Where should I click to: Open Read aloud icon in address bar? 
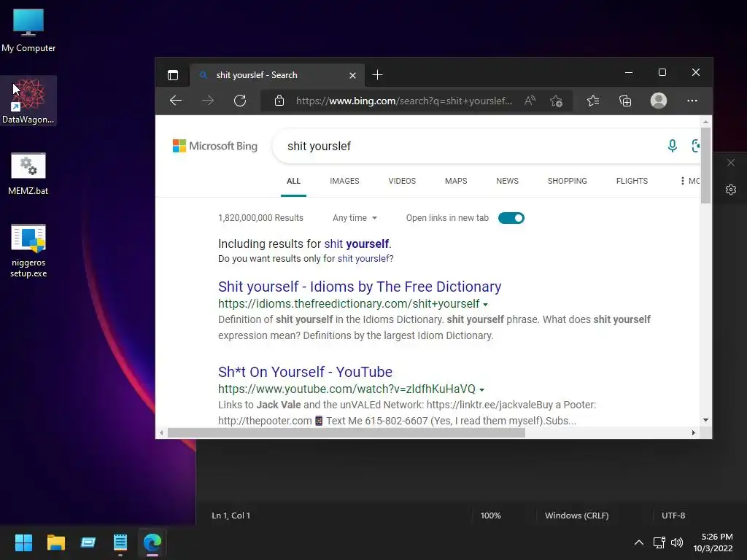pos(530,101)
